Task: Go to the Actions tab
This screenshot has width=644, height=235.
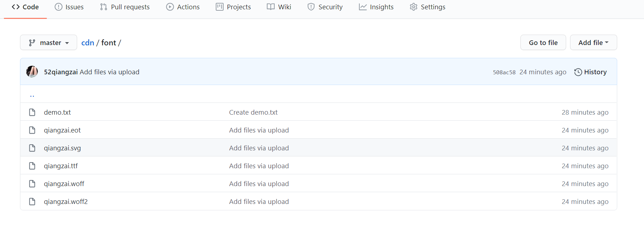Action: pyautogui.click(x=183, y=7)
